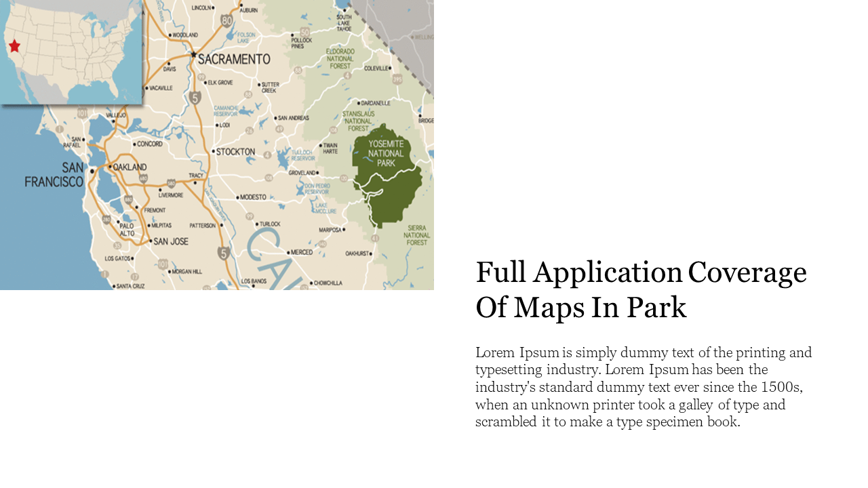Click the 'YOSEMITE NATIONAL PARK' label text
This screenshot has width=868, height=488.
[386, 154]
